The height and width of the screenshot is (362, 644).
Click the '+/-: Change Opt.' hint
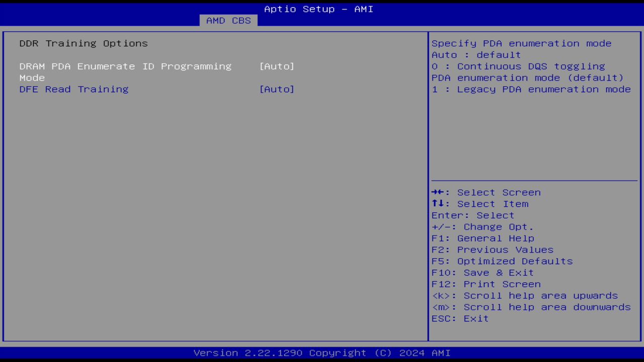point(482,227)
